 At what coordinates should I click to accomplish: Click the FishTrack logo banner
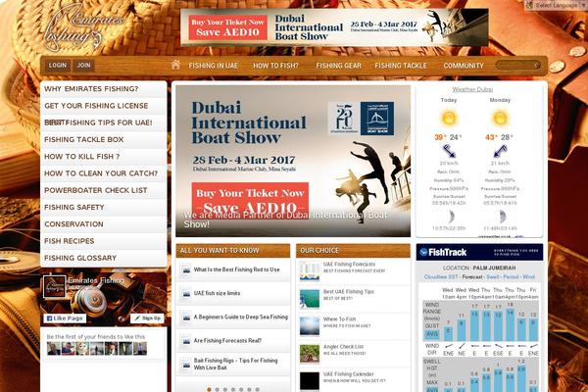coord(479,252)
